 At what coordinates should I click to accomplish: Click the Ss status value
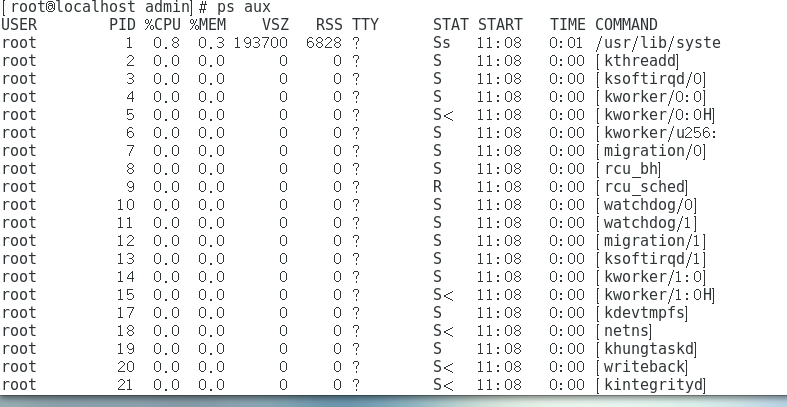click(x=442, y=43)
